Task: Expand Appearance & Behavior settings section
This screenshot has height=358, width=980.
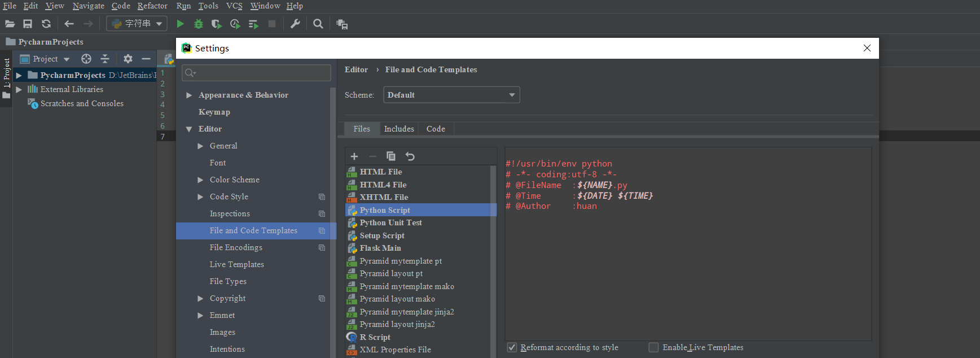Action: click(x=189, y=95)
